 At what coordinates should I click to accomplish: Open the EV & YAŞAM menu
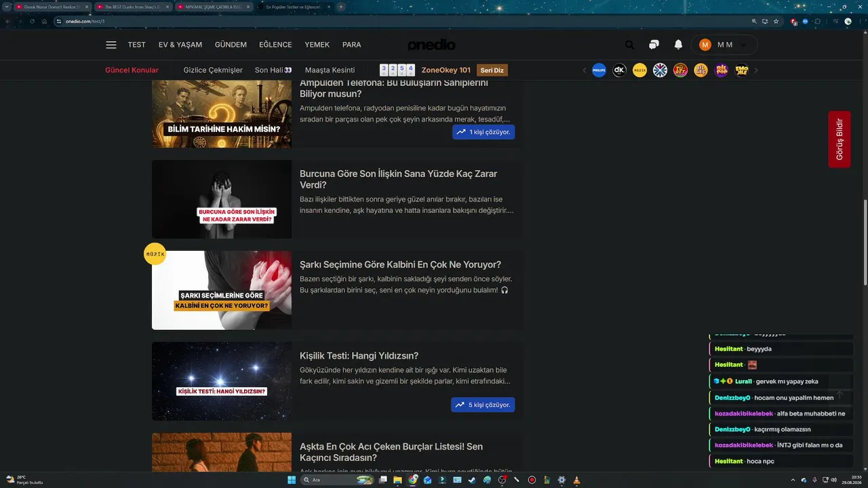[x=180, y=45]
